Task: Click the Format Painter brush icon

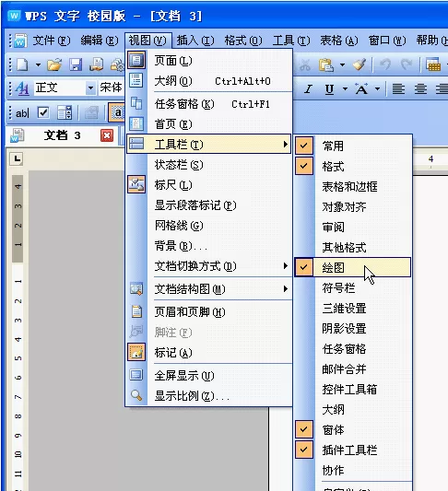Action: 360,64
